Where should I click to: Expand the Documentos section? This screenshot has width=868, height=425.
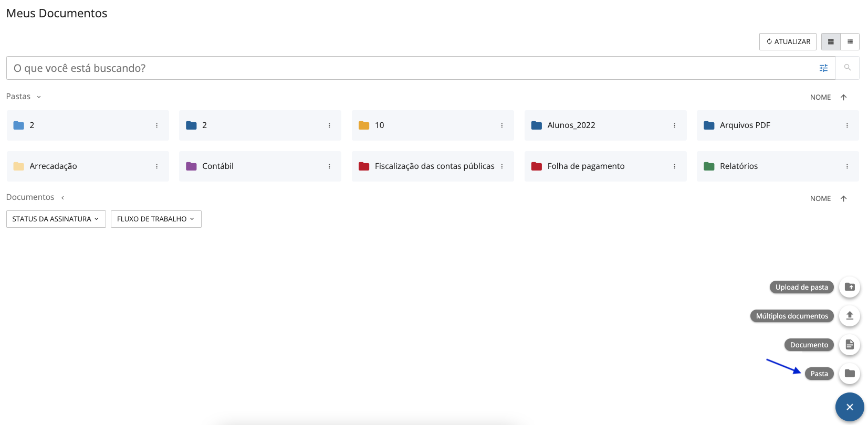point(62,198)
